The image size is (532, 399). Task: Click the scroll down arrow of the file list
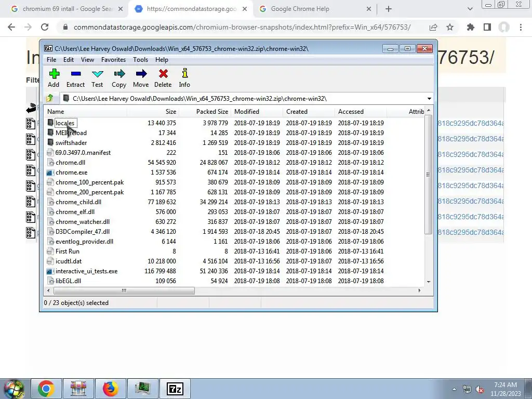[429, 282]
